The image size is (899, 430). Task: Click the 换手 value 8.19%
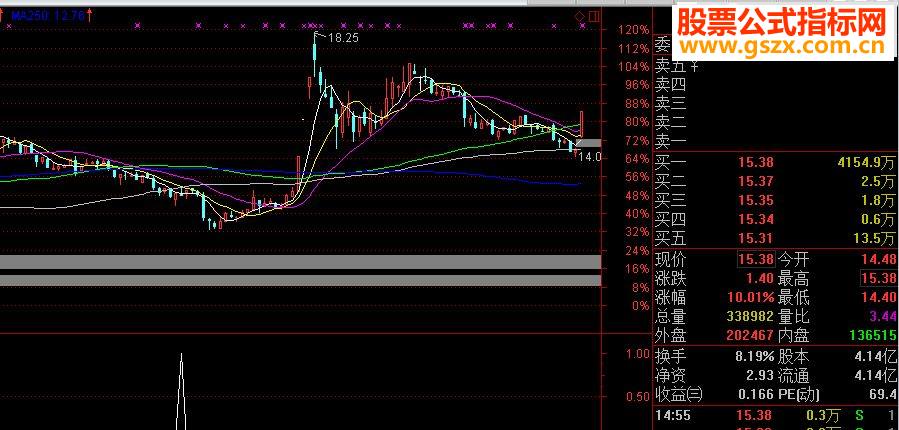tap(755, 357)
